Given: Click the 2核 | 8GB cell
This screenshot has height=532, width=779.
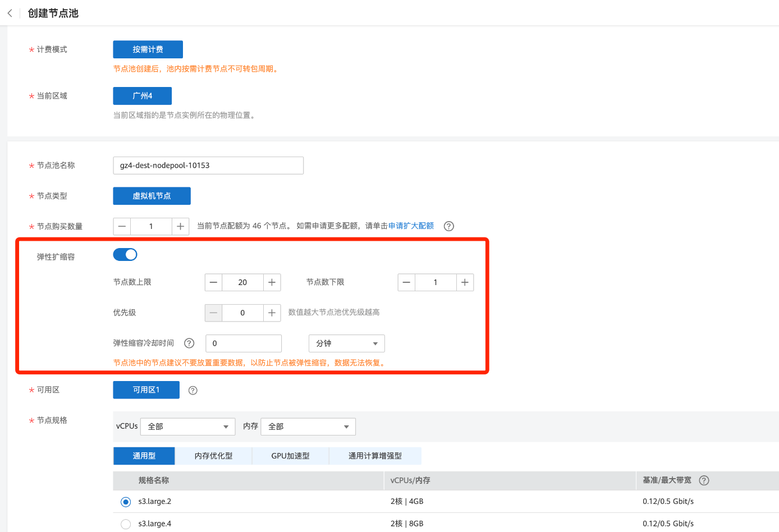Looking at the screenshot, I should [x=407, y=524].
